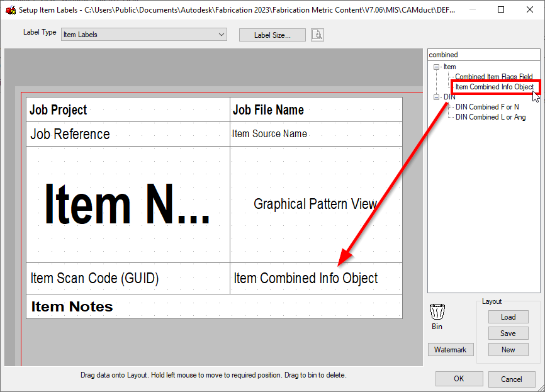
Task: Click the Bin trash icon
Action: click(x=437, y=311)
